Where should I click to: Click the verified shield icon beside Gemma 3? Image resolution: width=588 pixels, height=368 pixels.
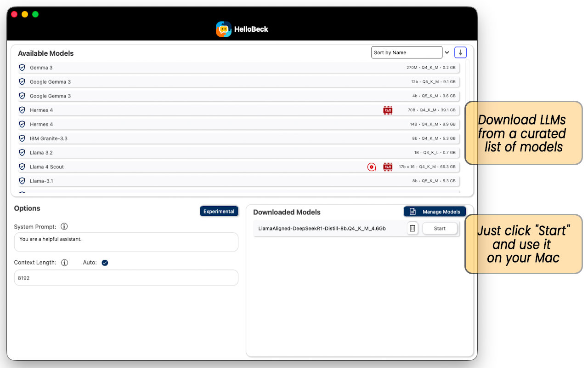pos(22,67)
